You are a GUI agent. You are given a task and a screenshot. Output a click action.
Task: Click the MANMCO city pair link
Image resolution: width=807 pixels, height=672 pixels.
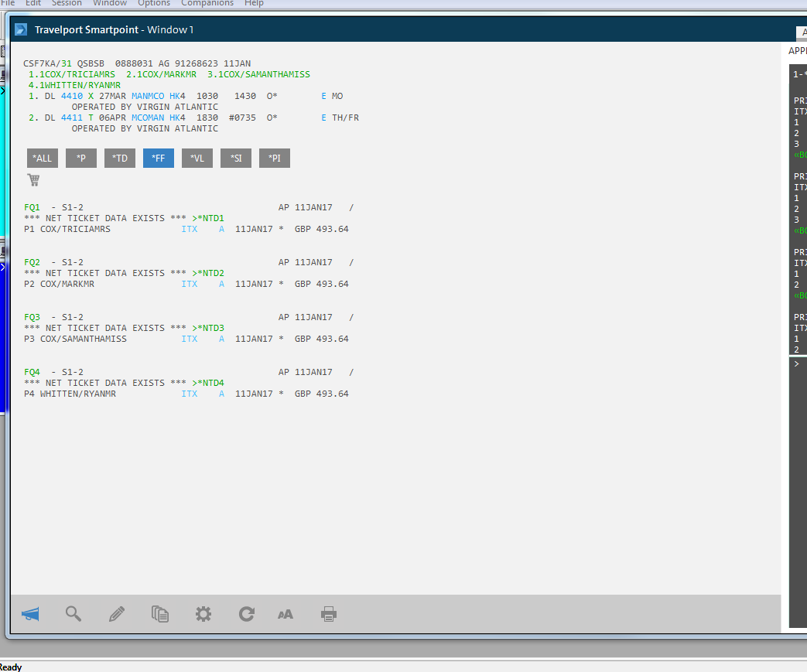click(x=148, y=96)
